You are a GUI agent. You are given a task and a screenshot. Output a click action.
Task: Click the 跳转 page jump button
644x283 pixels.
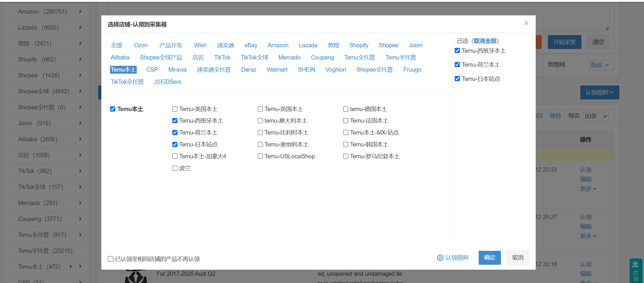coord(555,116)
